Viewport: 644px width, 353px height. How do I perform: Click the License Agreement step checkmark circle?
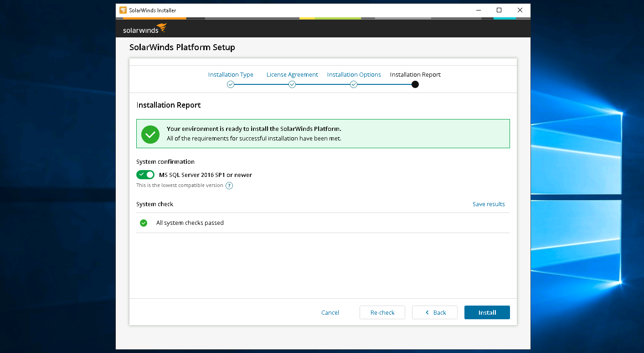coord(292,84)
